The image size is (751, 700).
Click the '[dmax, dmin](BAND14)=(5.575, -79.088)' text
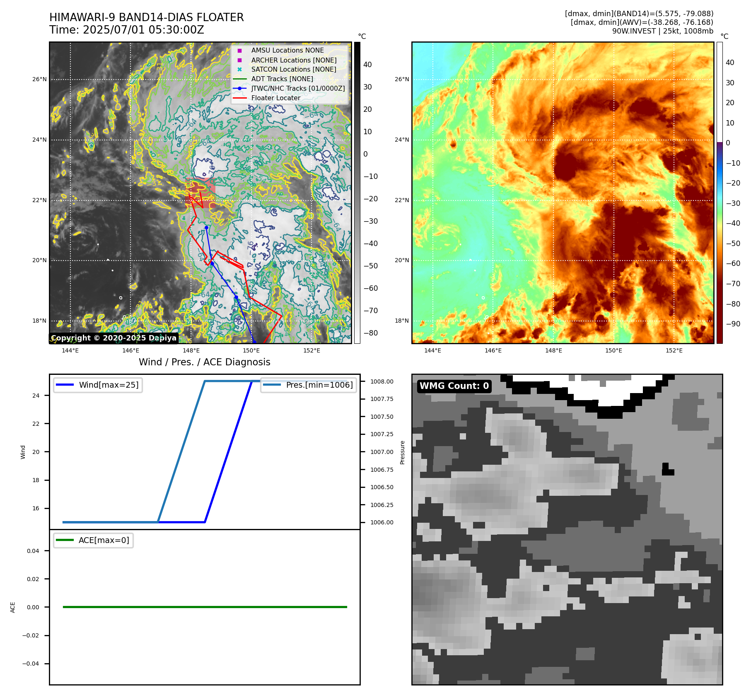point(639,14)
